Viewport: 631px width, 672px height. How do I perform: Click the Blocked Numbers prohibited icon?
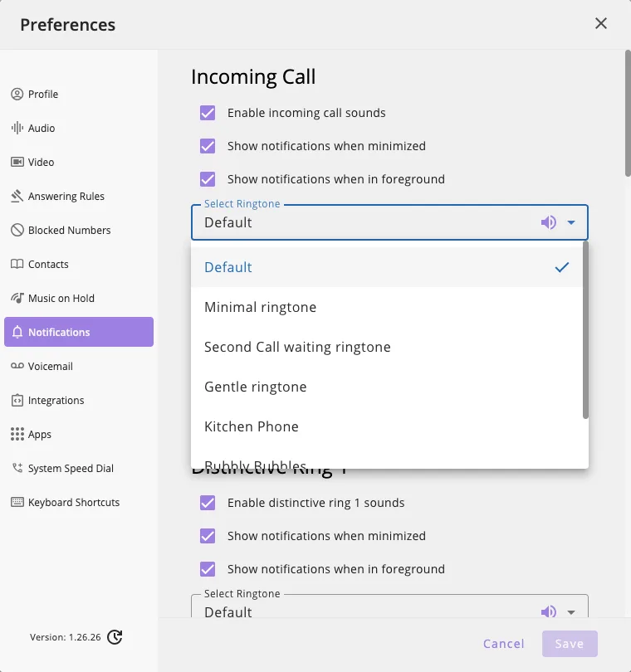point(17,230)
